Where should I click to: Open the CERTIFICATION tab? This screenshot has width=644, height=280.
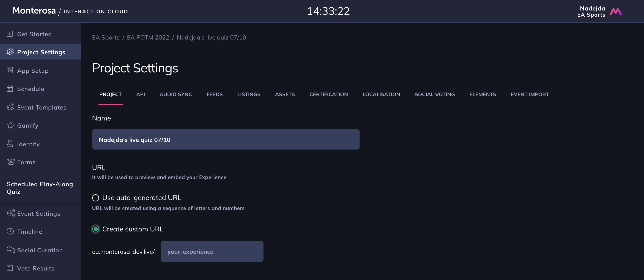pyautogui.click(x=328, y=94)
